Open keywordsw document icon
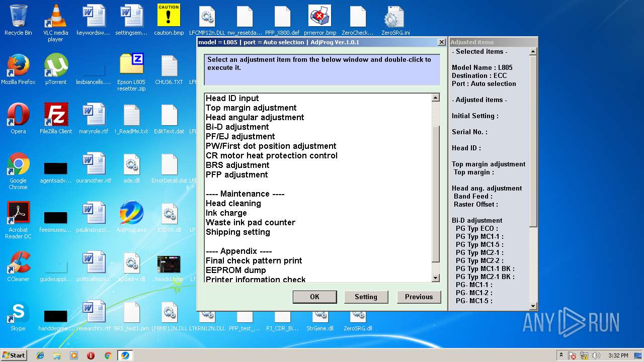644x362 pixels. point(94,20)
